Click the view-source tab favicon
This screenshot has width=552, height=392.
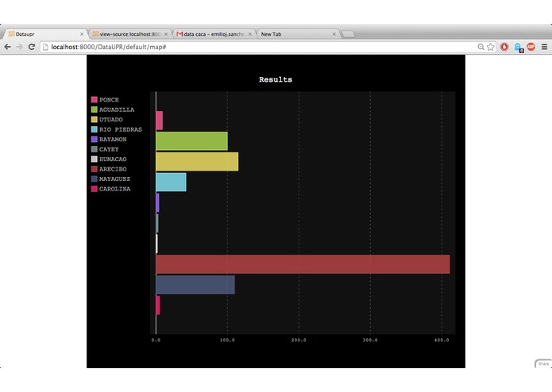[95, 34]
